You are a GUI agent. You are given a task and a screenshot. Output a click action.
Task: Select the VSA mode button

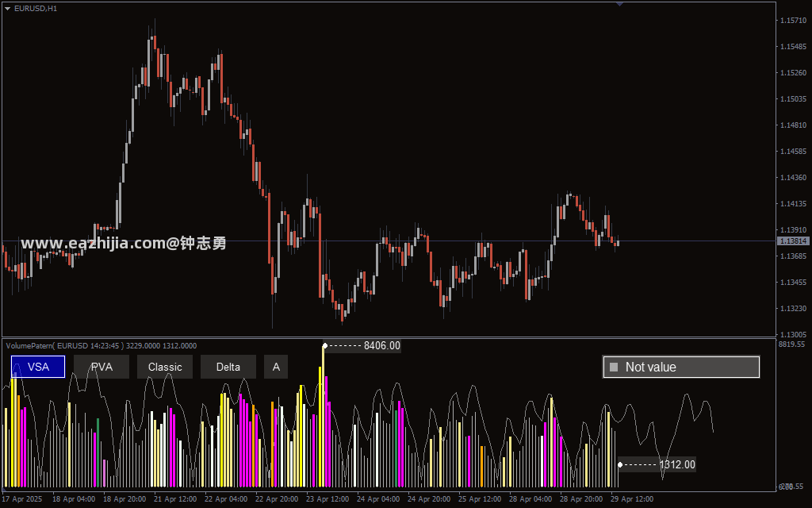[x=38, y=367]
